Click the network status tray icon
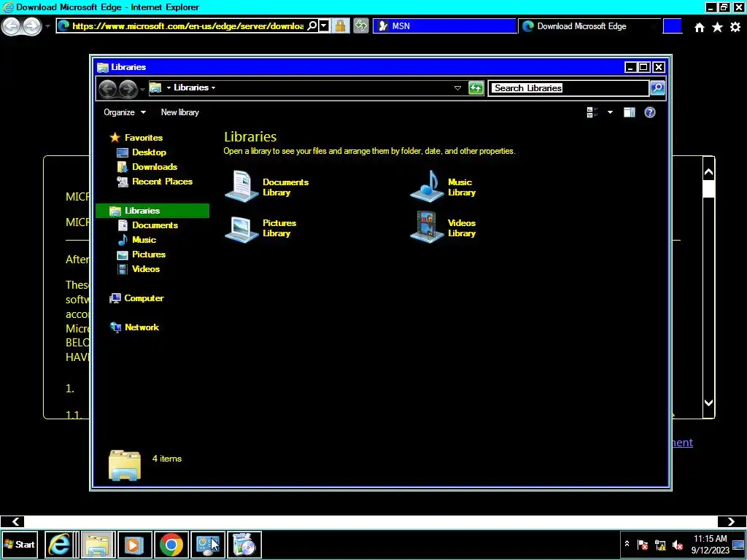 pos(660,545)
